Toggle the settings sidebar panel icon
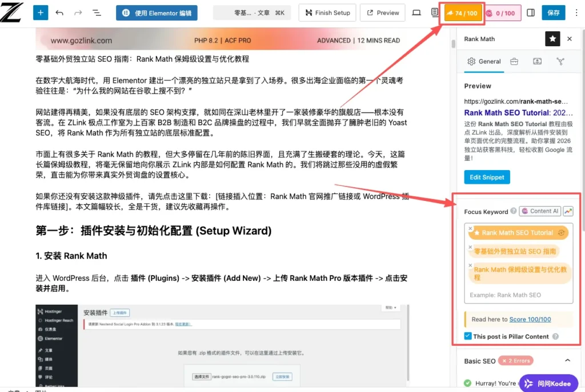The width and height of the screenshot is (585, 392). pyautogui.click(x=531, y=13)
